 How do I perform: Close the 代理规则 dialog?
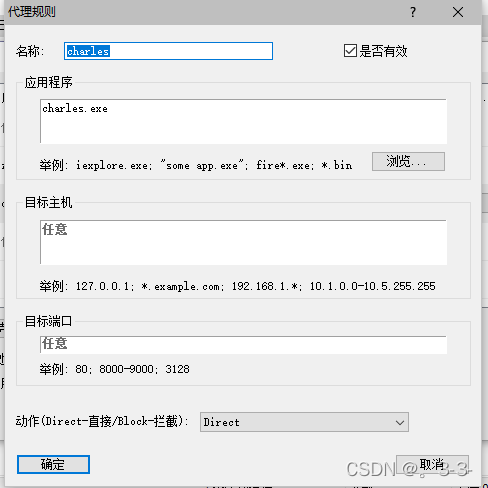[x=458, y=12]
